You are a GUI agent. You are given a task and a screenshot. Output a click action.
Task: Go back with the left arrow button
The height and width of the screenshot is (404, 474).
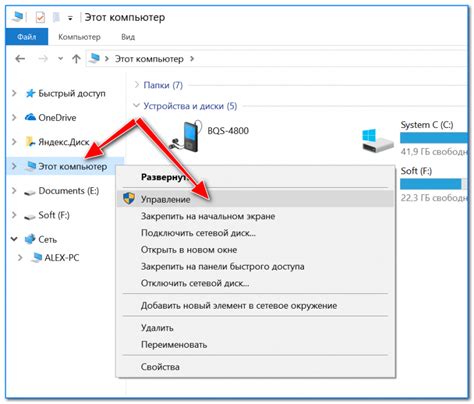20,59
